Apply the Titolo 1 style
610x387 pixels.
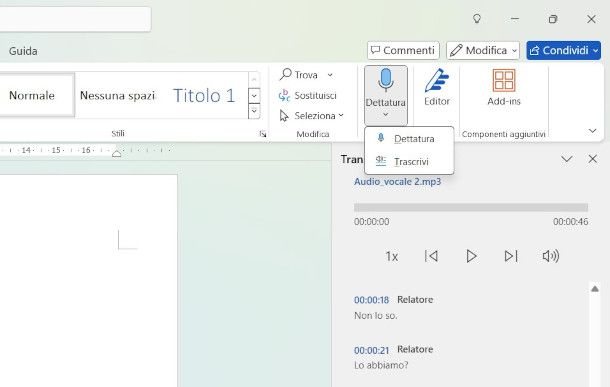pos(204,95)
